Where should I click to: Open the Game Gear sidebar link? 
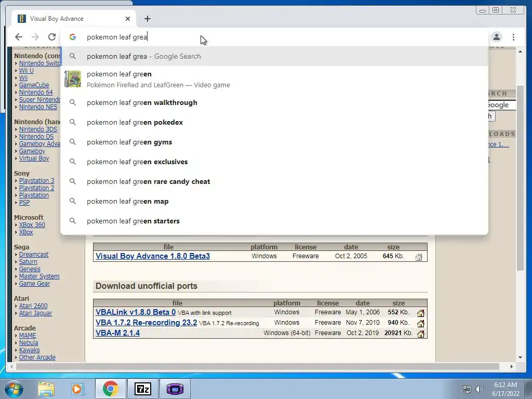point(34,284)
